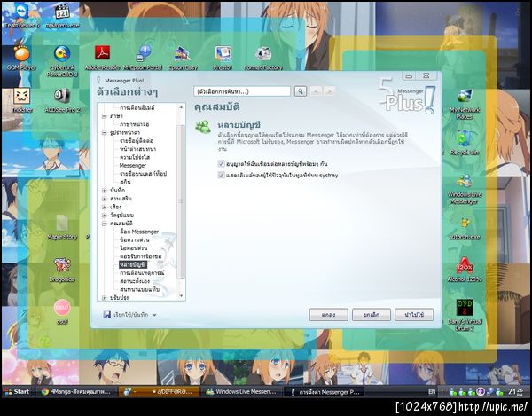This screenshot has height=416, width=532.
Task: Switch to Windows Live Messenger taskbar button
Action: tap(242, 391)
